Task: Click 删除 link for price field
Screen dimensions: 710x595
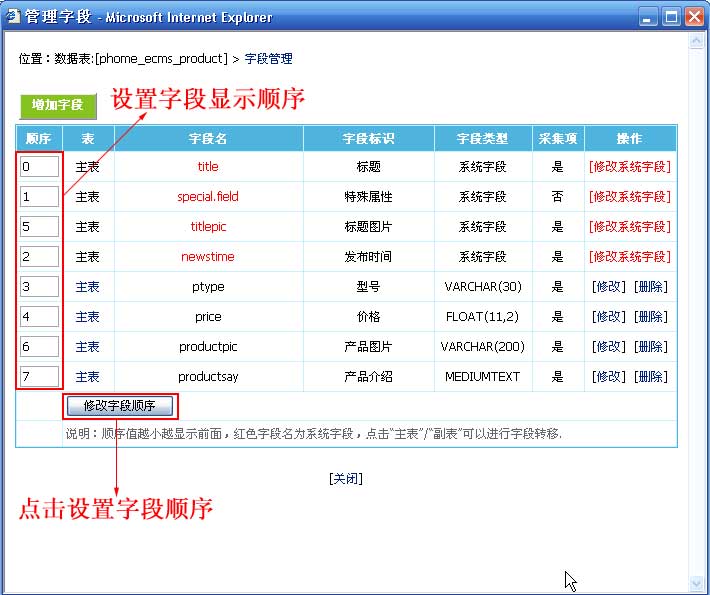Action: (x=650, y=317)
